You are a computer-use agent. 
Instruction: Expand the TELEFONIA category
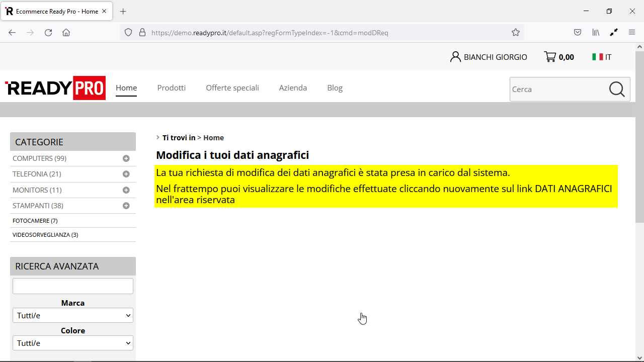(x=126, y=173)
